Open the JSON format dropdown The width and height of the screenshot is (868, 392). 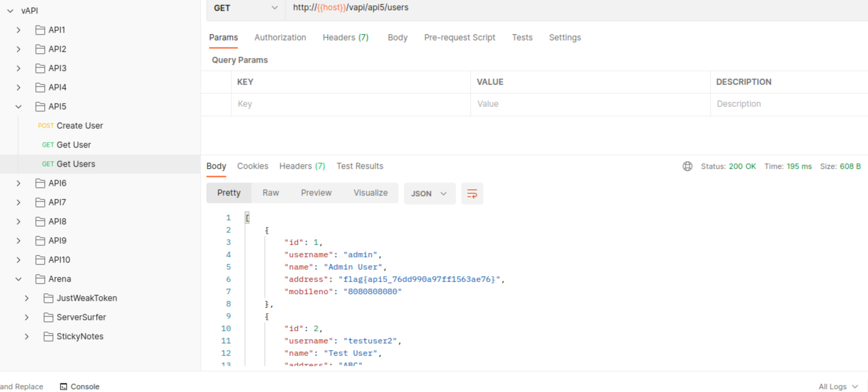pos(429,194)
